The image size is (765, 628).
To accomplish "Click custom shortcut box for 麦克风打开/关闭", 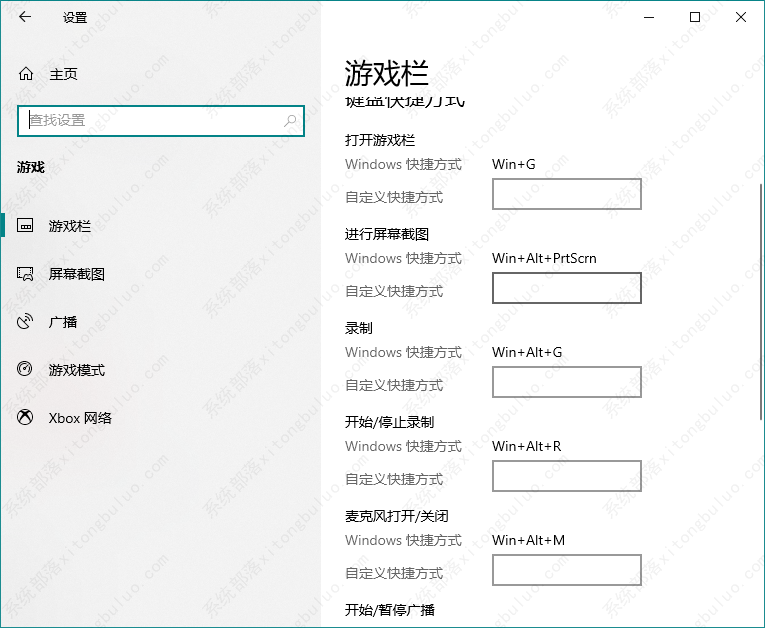I will [566, 571].
